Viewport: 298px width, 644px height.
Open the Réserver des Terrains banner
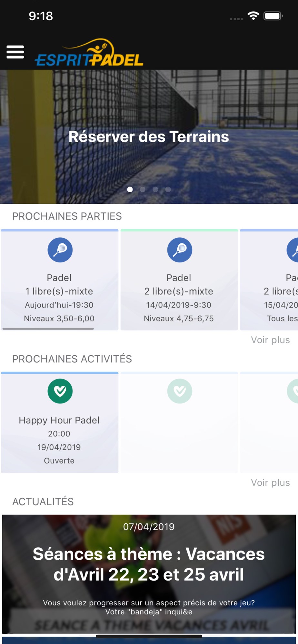(149, 137)
